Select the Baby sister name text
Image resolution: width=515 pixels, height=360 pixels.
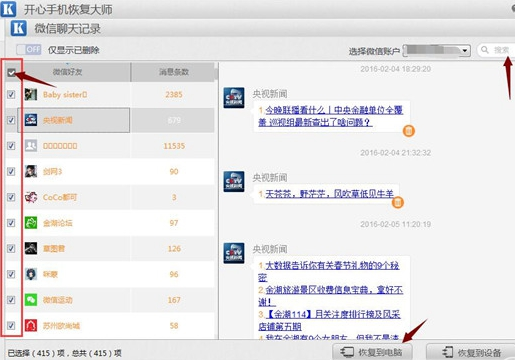coord(65,95)
